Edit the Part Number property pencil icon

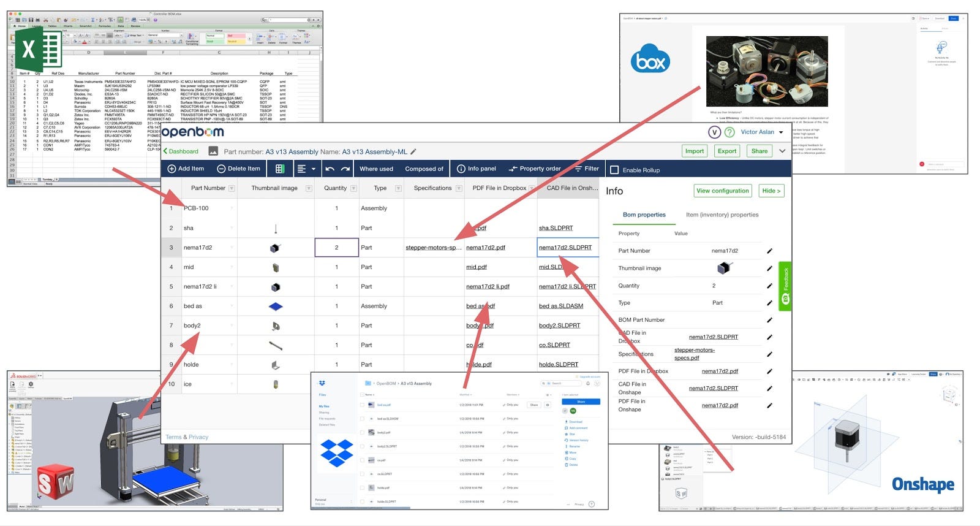770,251
